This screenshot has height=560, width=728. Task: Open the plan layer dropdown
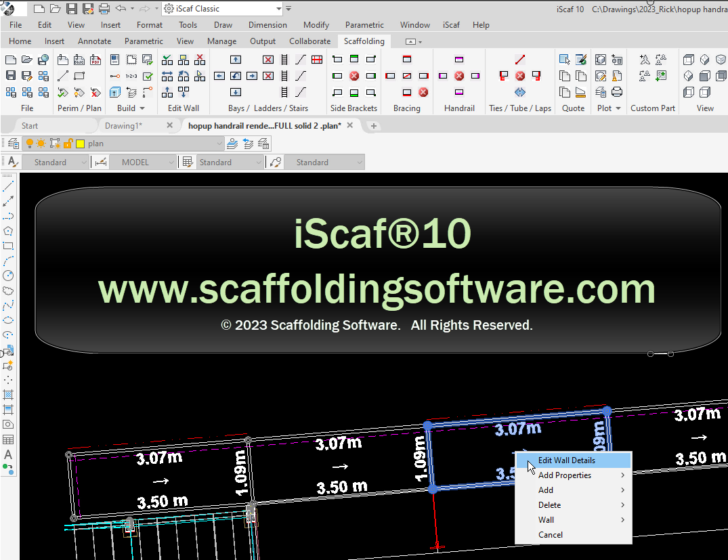(219, 144)
